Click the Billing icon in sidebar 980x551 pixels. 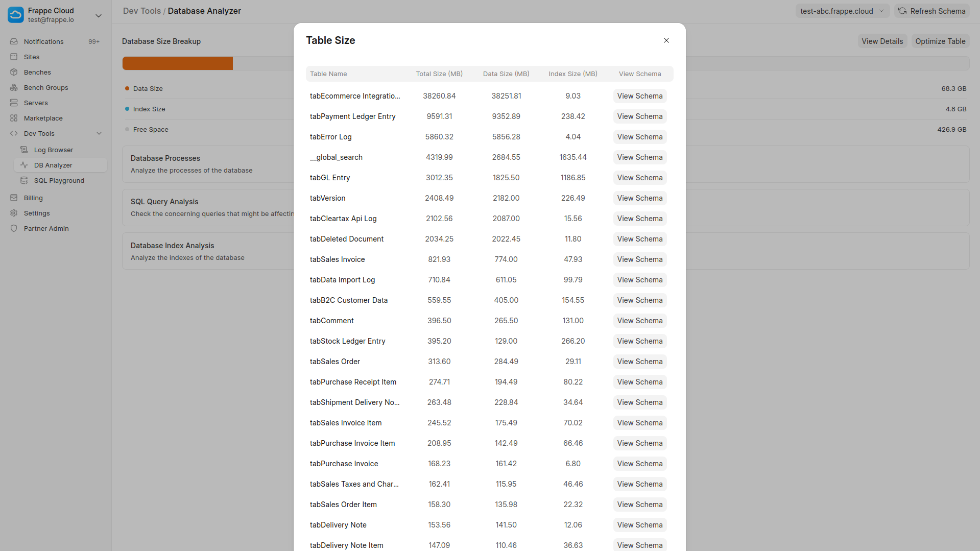click(x=14, y=198)
